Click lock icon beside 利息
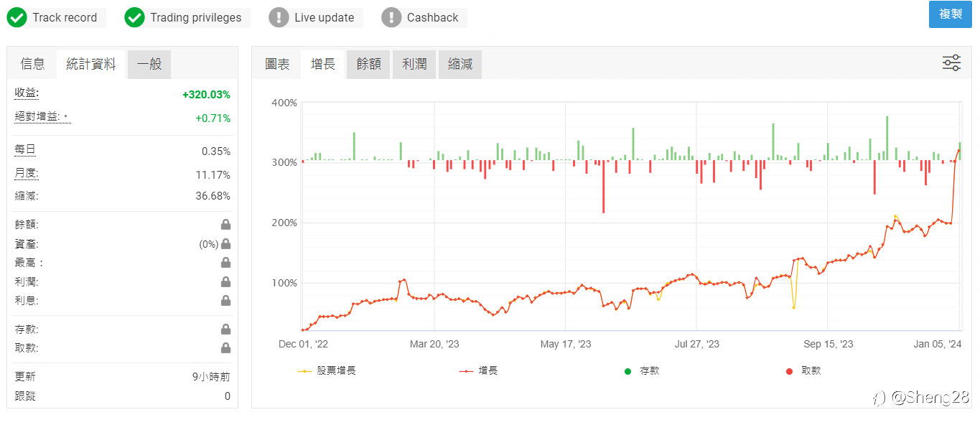The image size is (980, 425). tap(225, 301)
